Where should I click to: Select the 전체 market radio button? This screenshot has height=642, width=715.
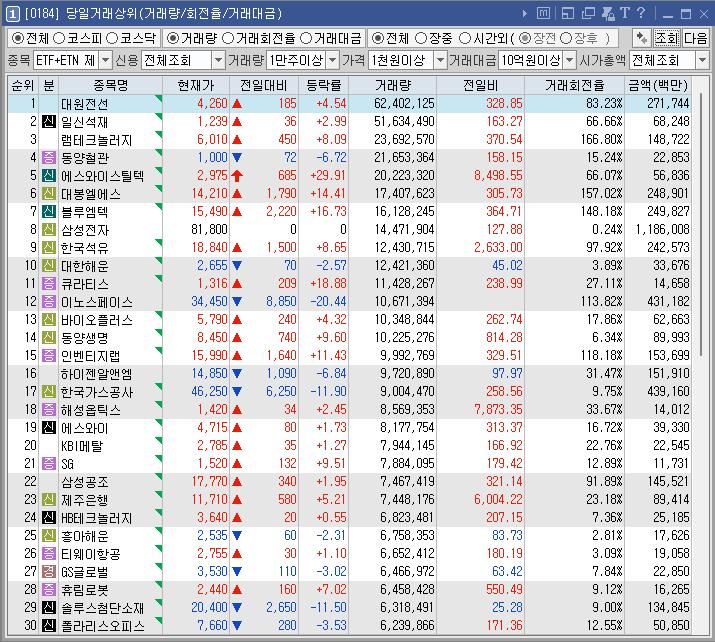(x=18, y=38)
